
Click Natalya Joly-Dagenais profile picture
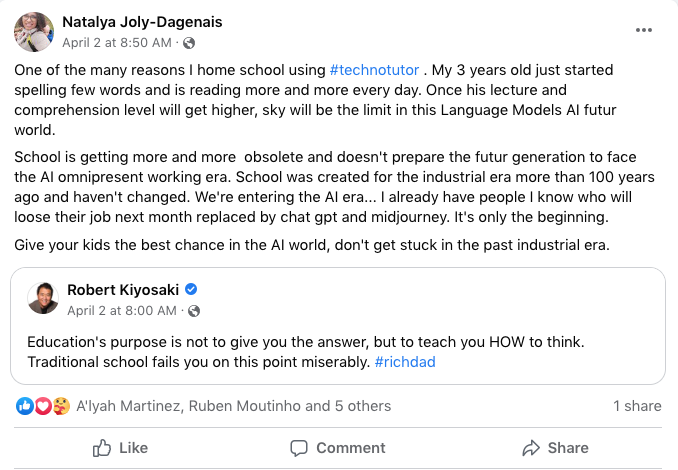point(34,32)
